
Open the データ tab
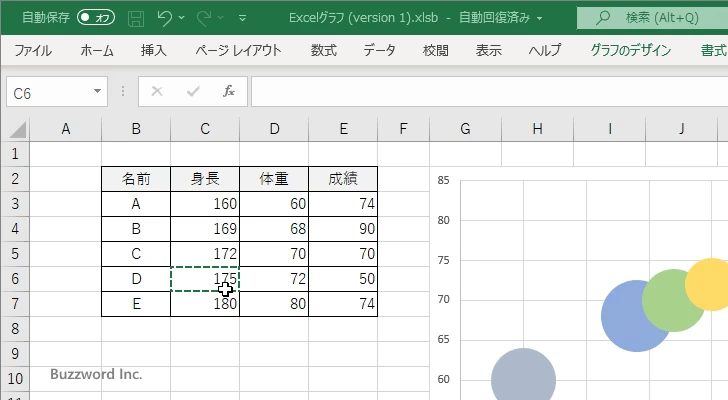coord(379,50)
